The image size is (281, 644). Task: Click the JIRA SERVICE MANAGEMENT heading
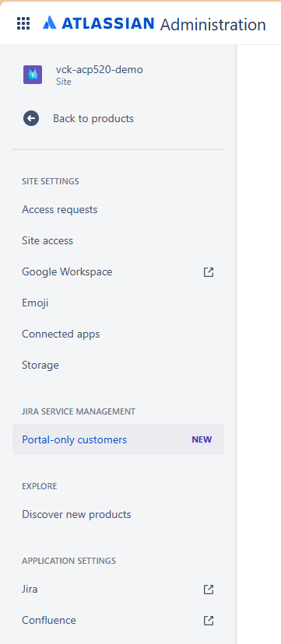(x=79, y=411)
